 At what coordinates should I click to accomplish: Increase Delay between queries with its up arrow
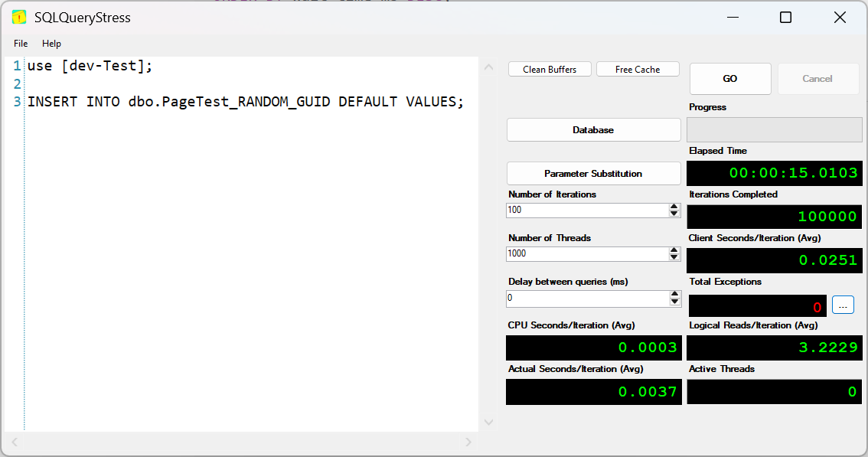pyautogui.click(x=674, y=294)
